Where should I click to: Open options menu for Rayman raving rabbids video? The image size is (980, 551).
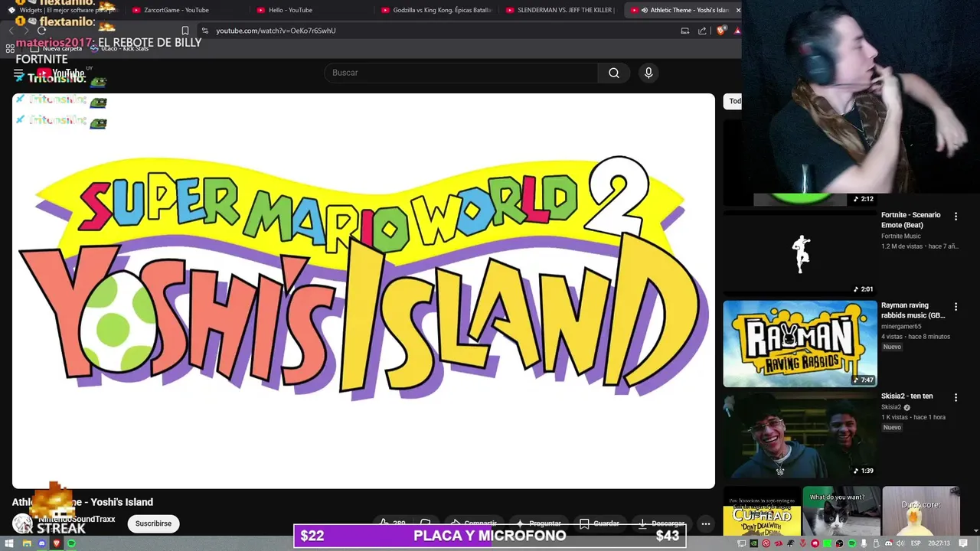point(955,307)
